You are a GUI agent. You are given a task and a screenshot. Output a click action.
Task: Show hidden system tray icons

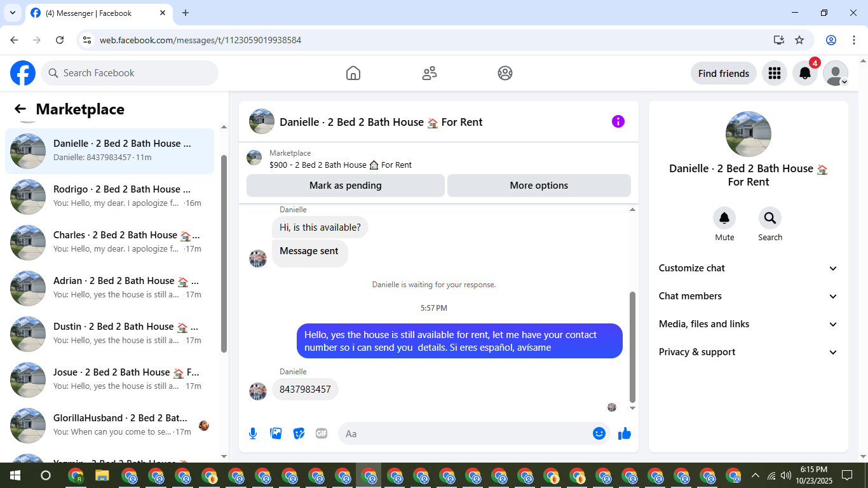pos(756,475)
